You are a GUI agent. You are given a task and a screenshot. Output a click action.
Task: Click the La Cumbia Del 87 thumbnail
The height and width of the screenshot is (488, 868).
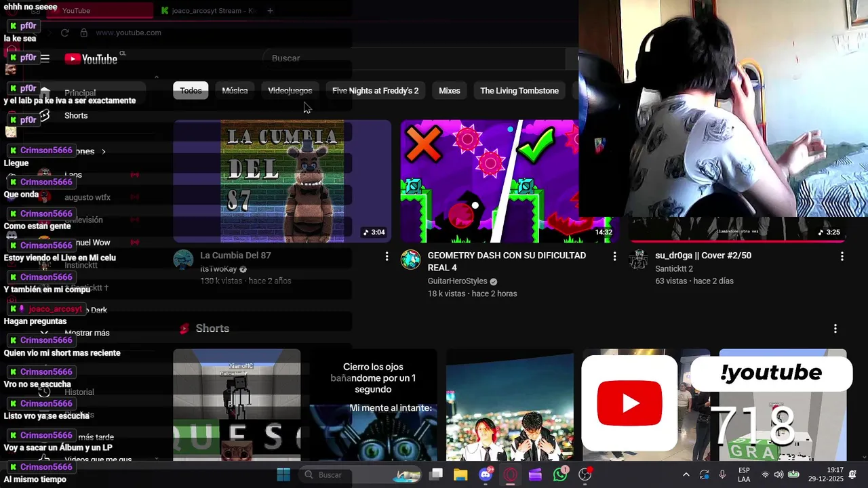click(282, 181)
